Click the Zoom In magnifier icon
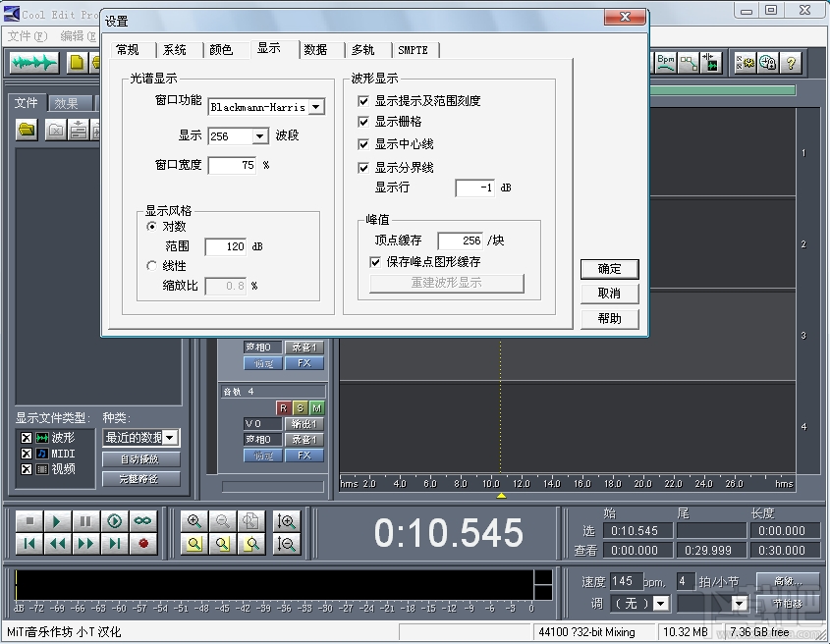 (x=194, y=521)
